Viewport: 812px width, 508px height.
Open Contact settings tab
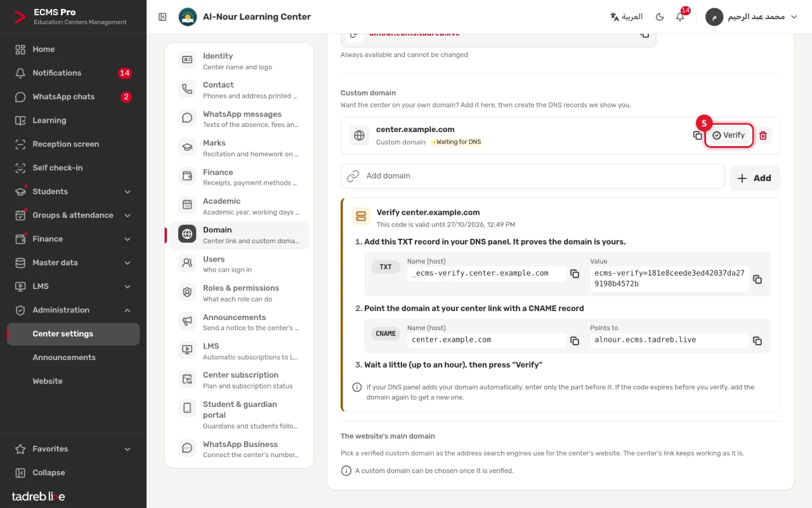click(x=239, y=90)
